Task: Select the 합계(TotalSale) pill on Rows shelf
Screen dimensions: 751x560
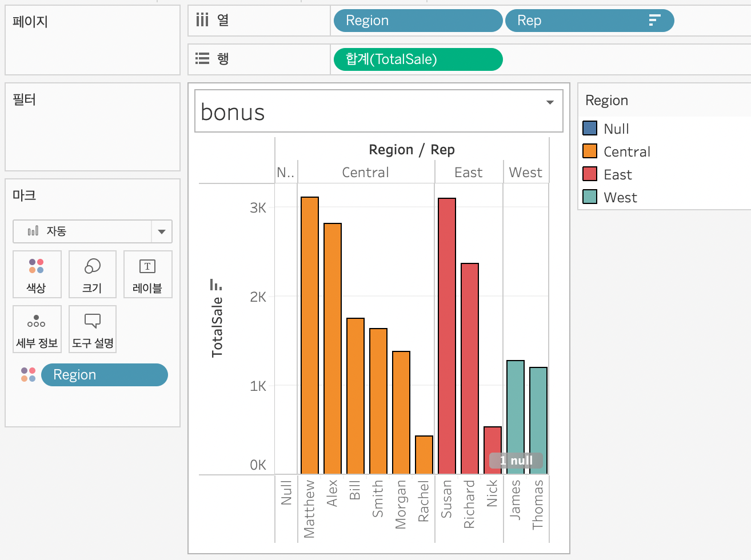Action: [417, 59]
